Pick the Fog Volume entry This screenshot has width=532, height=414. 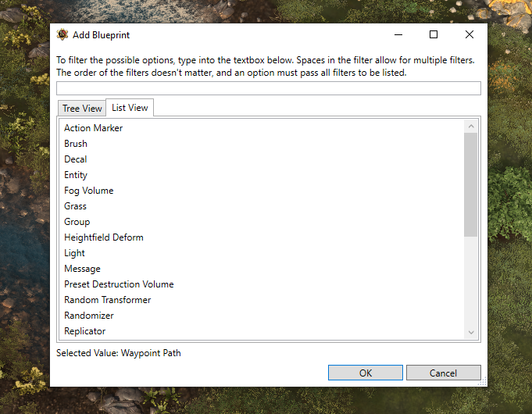(x=88, y=191)
